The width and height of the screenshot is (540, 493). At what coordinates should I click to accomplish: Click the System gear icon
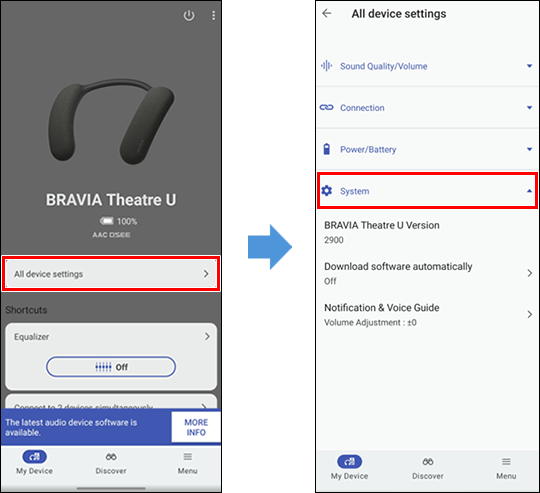coord(326,191)
